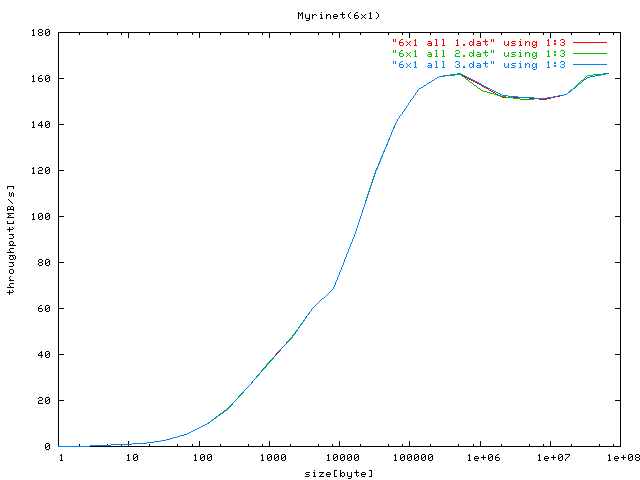Click the green legend line sample
This screenshot has height=480, width=640.
point(590,53)
